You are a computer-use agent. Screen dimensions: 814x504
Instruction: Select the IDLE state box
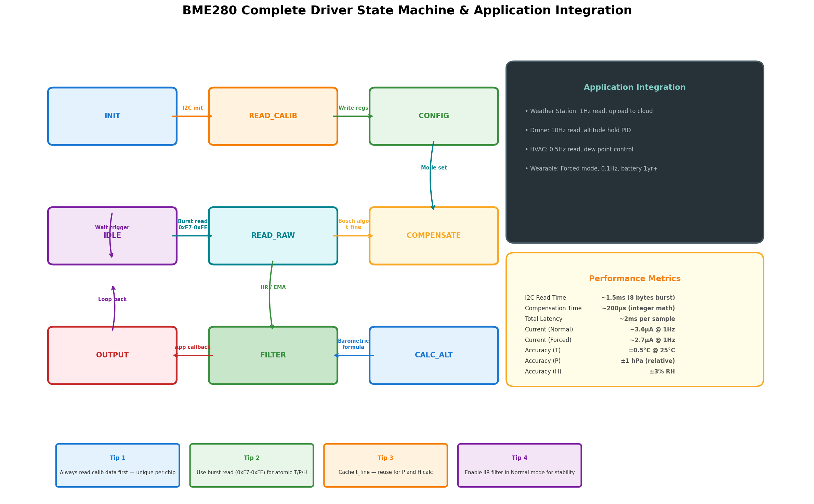[112, 236]
